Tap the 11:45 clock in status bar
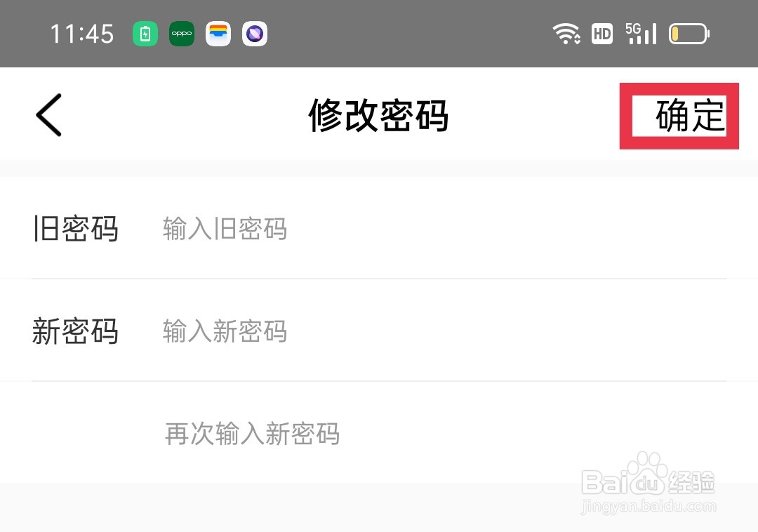758x532 pixels. [82, 34]
